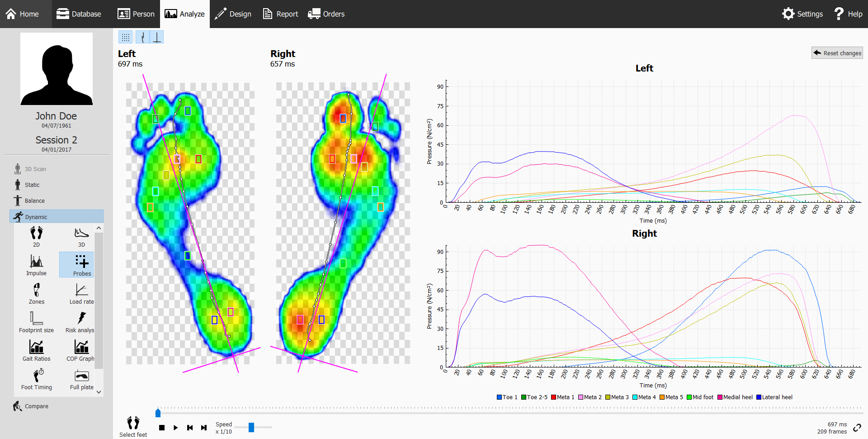
Task: Open the Zones analysis
Action: tap(36, 293)
